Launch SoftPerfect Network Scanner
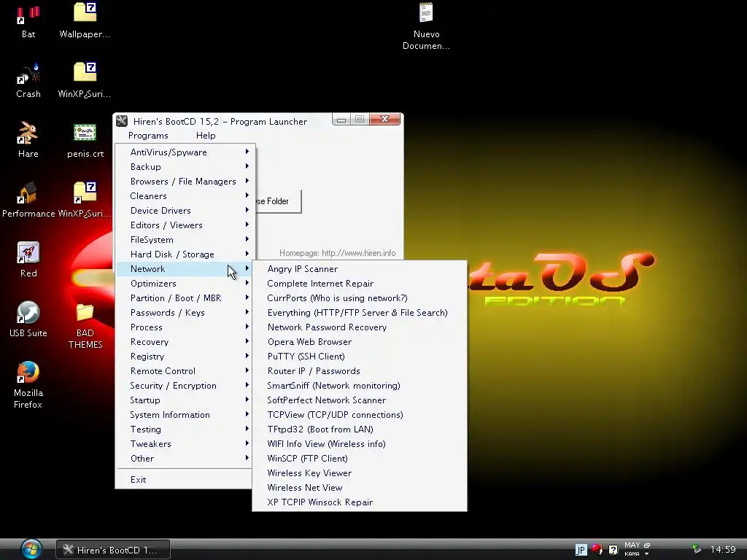Viewport: 747px width, 560px height. pyautogui.click(x=359, y=400)
